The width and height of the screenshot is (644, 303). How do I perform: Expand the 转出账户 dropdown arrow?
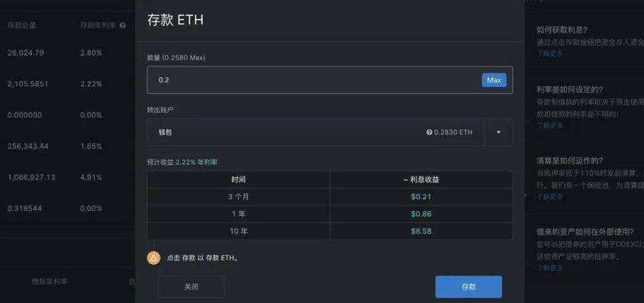point(498,132)
